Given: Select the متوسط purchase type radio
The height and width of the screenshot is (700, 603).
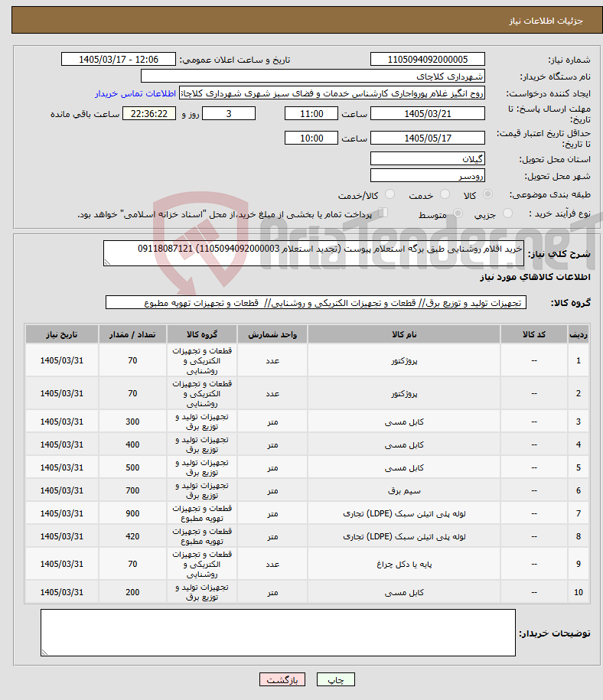Looking at the screenshot, I should (x=458, y=213).
